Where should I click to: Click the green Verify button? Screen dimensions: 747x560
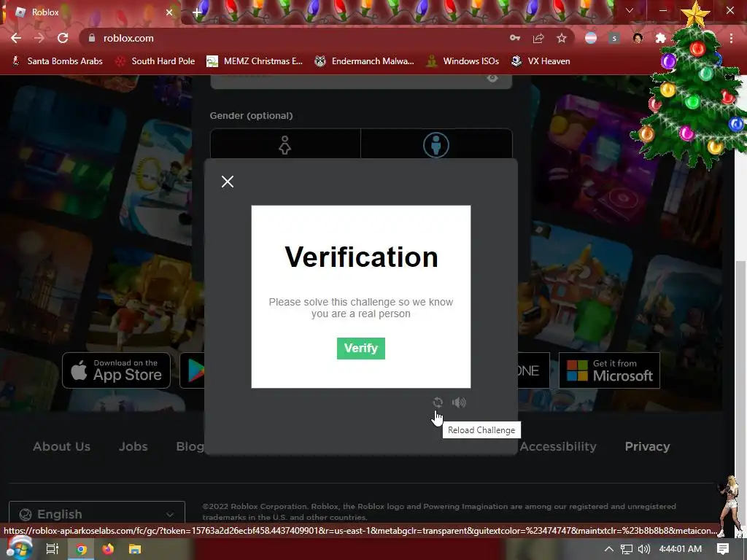(360, 348)
